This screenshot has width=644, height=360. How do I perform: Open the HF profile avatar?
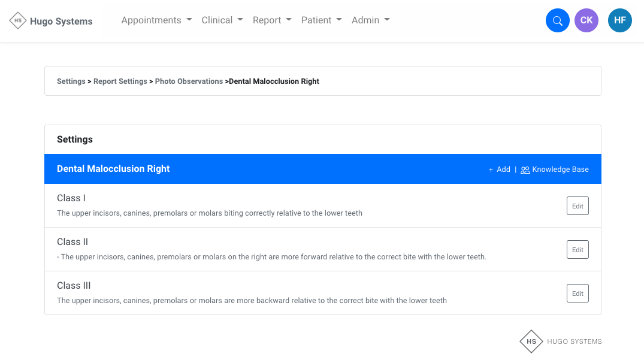tap(619, 20)
